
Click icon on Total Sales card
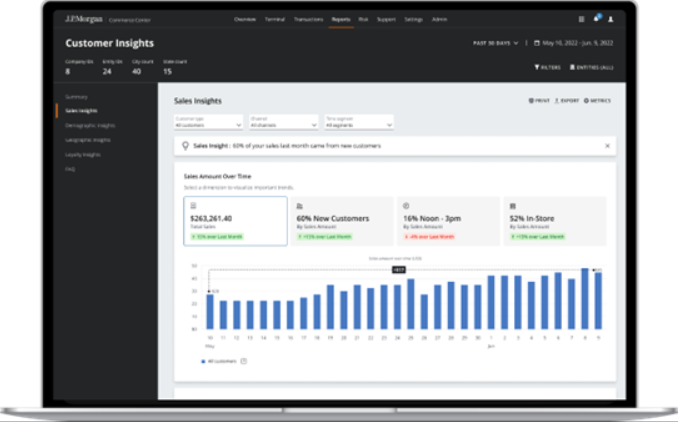[193, 206]
